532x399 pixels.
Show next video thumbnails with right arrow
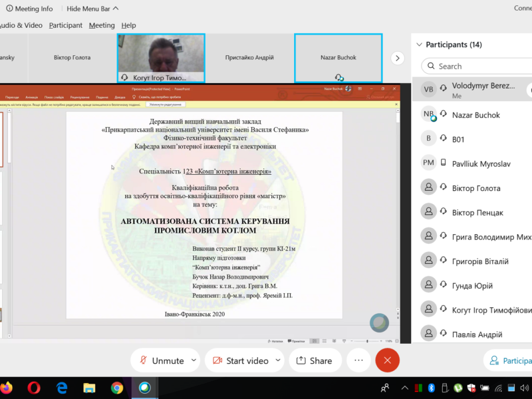point(397,58)
